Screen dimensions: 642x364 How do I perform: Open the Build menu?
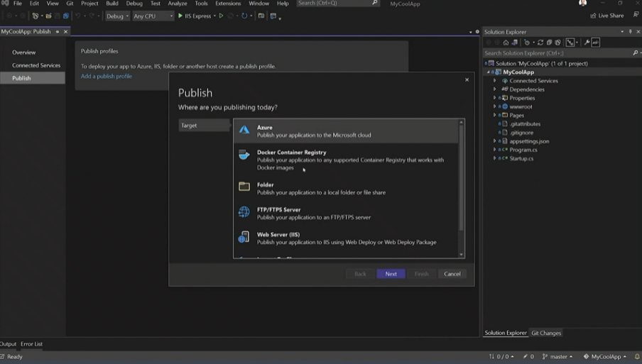pos(112,4)
